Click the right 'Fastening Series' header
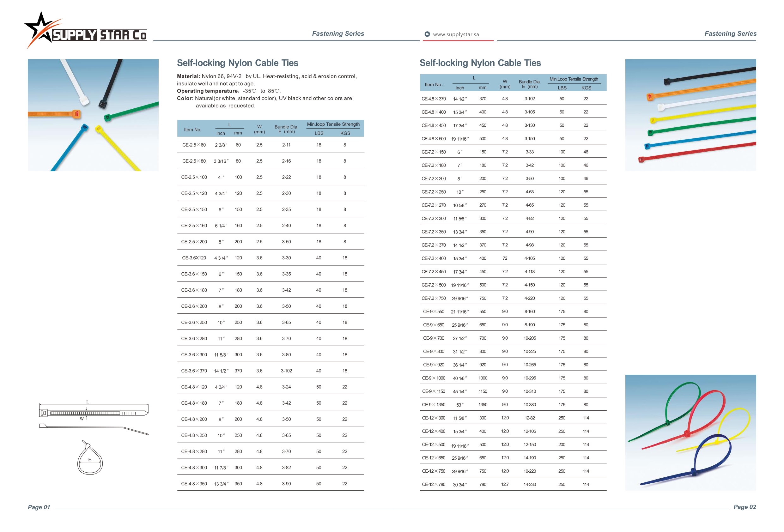The width and height of the screenshot is (784, 532). pos(730,33)
